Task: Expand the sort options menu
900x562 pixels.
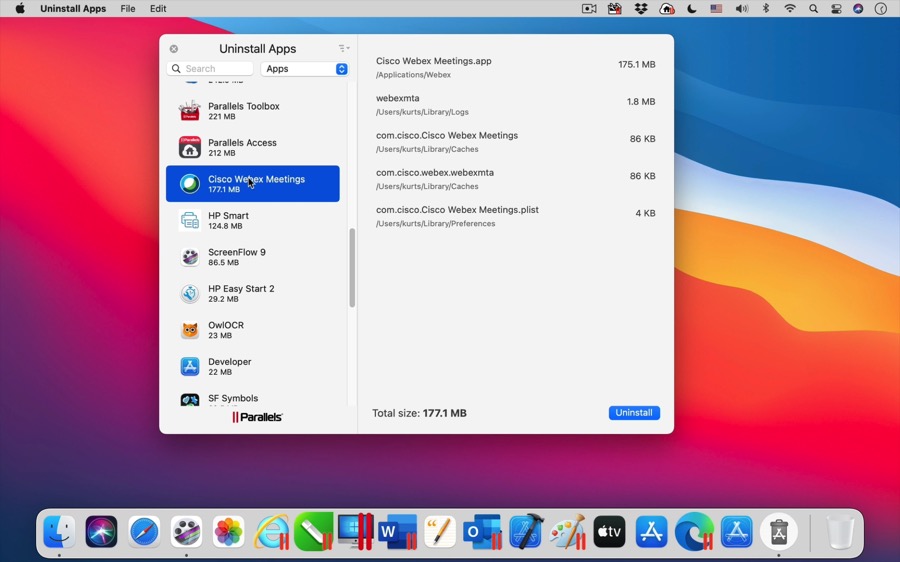Action: [344, 48]
